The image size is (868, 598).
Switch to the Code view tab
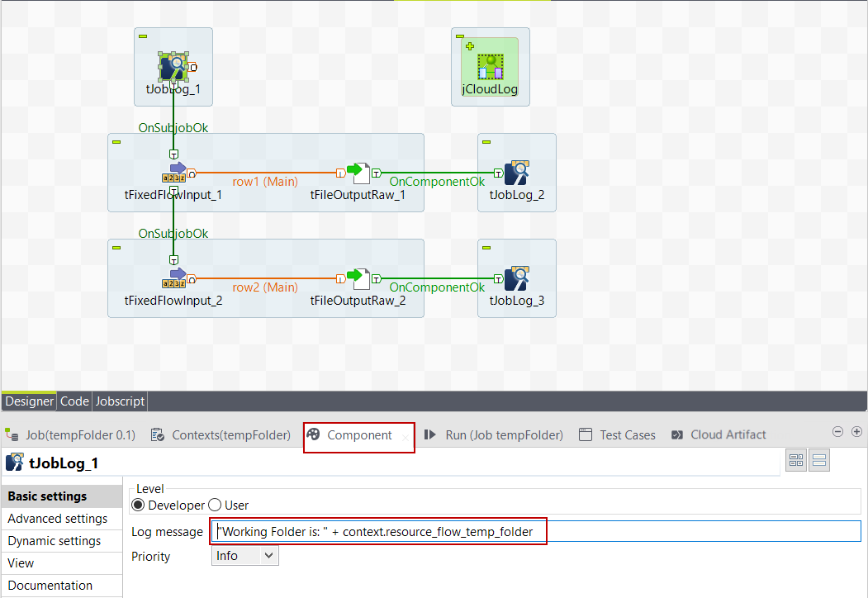point(74,401)
